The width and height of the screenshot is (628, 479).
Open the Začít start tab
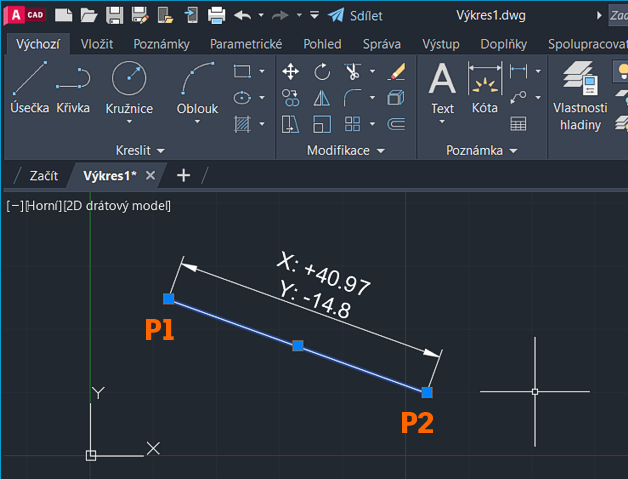[44, 175]
